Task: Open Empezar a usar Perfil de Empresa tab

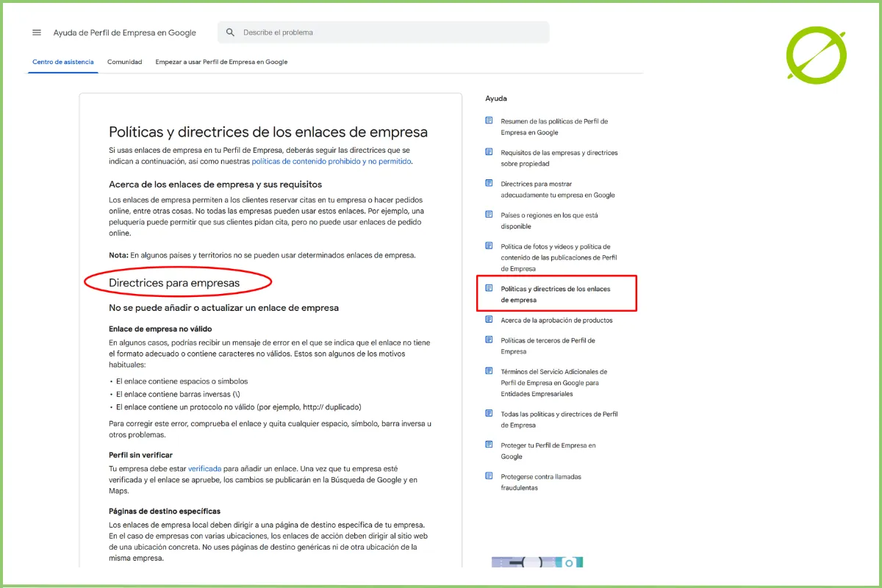Action: 221,62
